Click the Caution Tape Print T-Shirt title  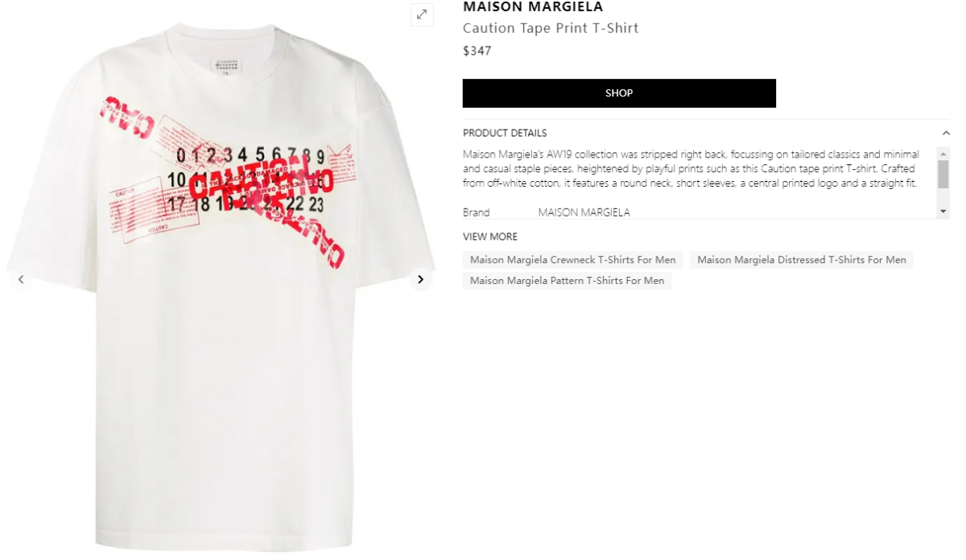551,28
